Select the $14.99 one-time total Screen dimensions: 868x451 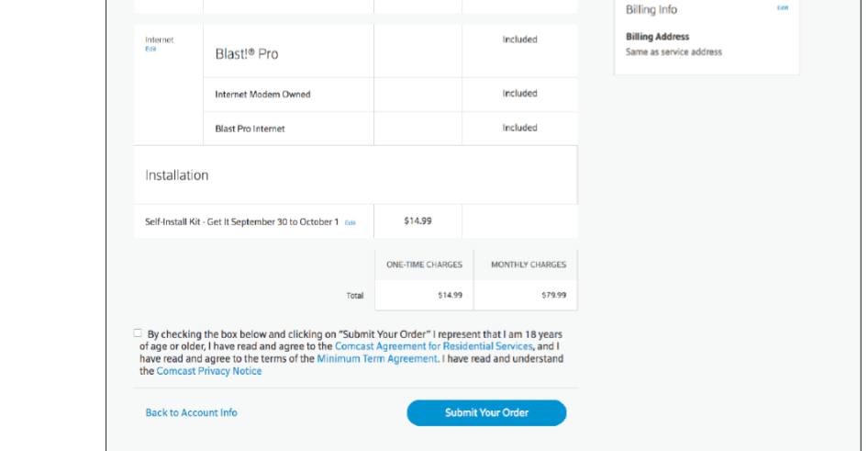[450, 296]
